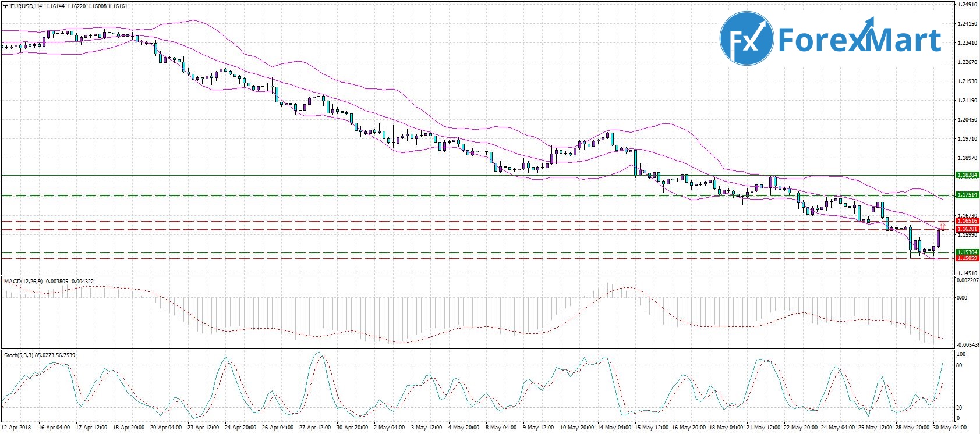Click the MACD 0.00 level label
980x434 pixels.
point(962,298)
